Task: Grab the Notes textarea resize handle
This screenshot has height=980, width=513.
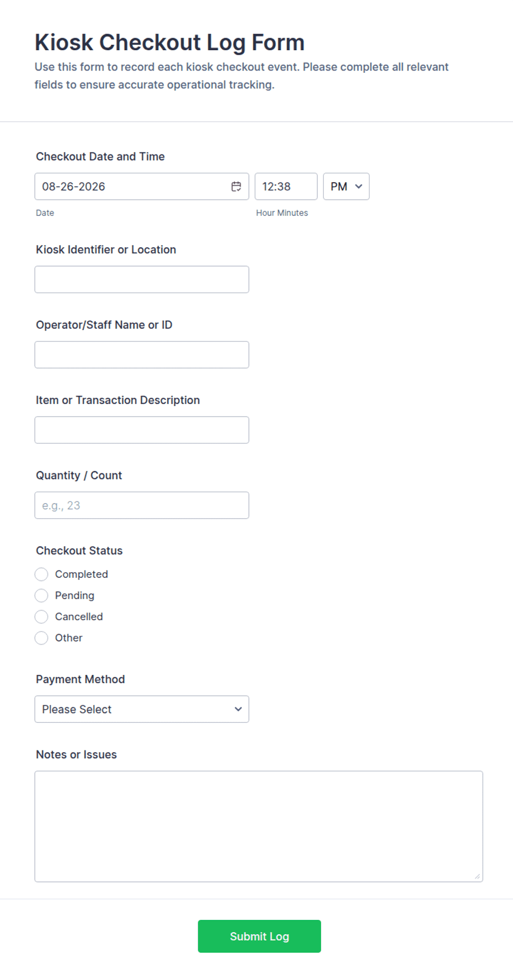Action: click(x=477, y=876)
